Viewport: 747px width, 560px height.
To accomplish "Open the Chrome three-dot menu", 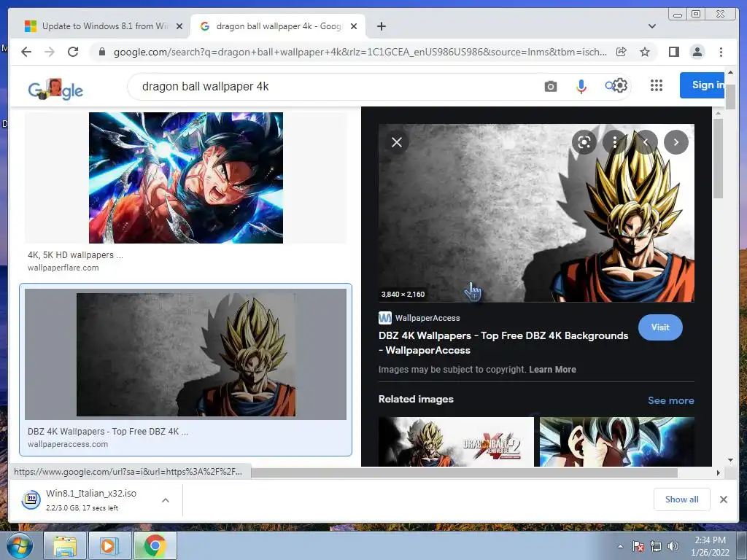I will (x=721, y=52).
